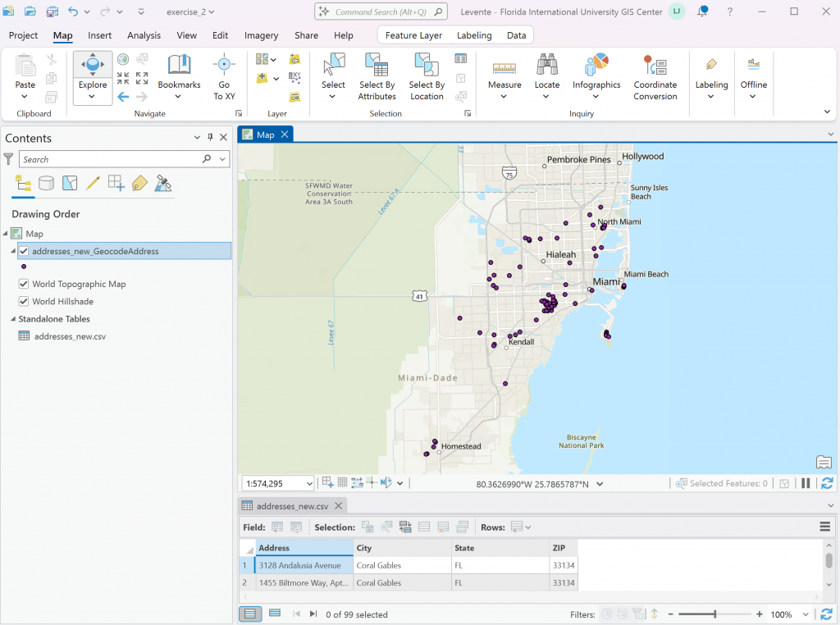Switch Contents to List By Editing pencil
Image resolution: width=840 pixels, height=625 pixels.
tap(93, 183)
